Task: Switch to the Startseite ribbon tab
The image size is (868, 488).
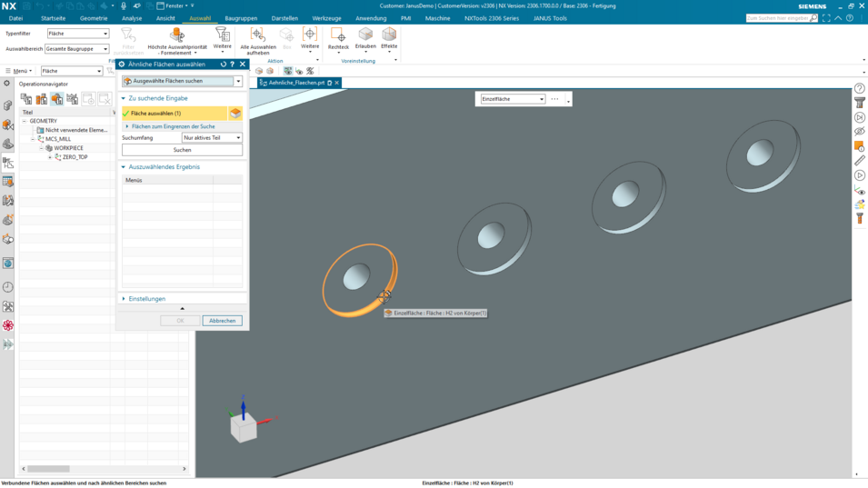Action: tap(53, 18)
